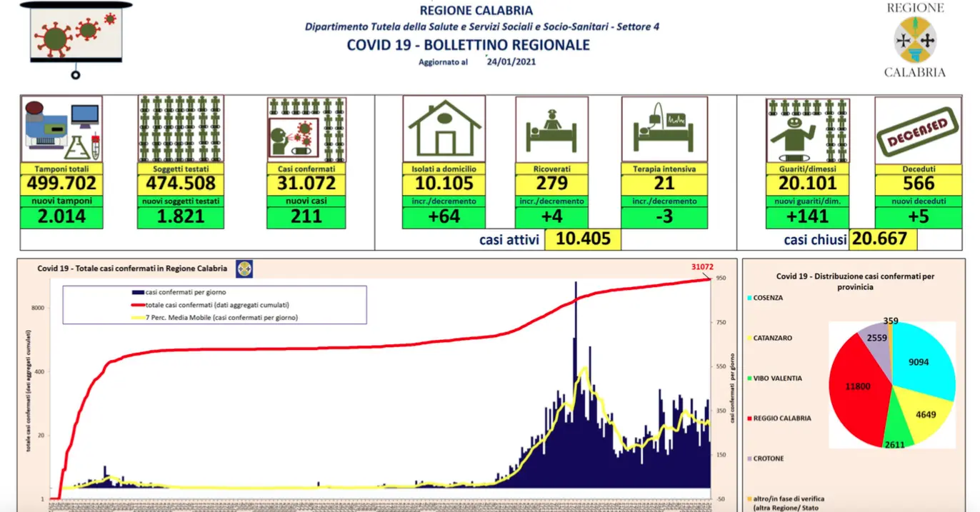Click the DECEASED stamp icon
The height and width of the screenshot is (512, 980).
[916, 130]
